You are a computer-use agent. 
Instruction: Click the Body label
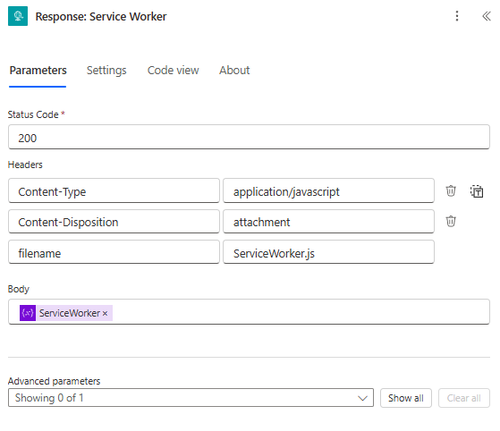[18, 289]
